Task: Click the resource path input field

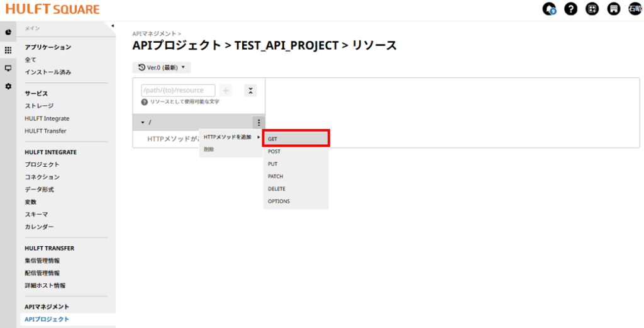Action: click(178, 91)
